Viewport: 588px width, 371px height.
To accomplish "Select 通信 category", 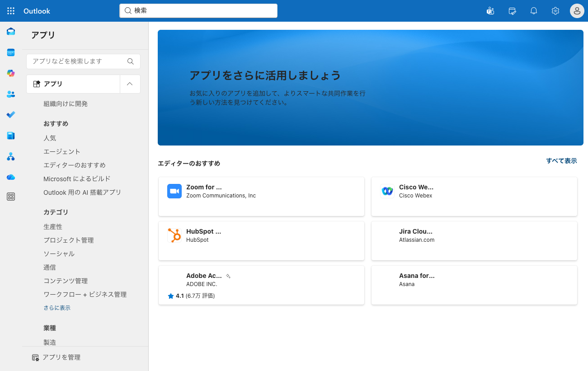I will 50,267.
